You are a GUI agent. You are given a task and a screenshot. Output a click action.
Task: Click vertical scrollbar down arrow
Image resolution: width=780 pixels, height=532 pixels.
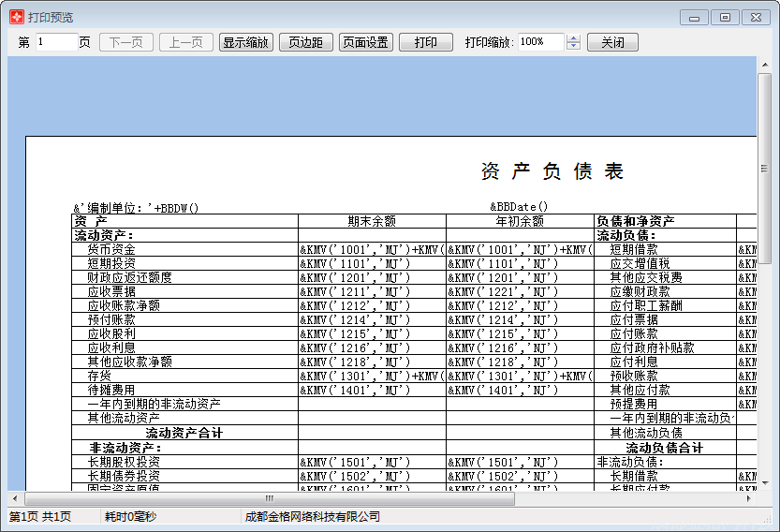point(764,483)
